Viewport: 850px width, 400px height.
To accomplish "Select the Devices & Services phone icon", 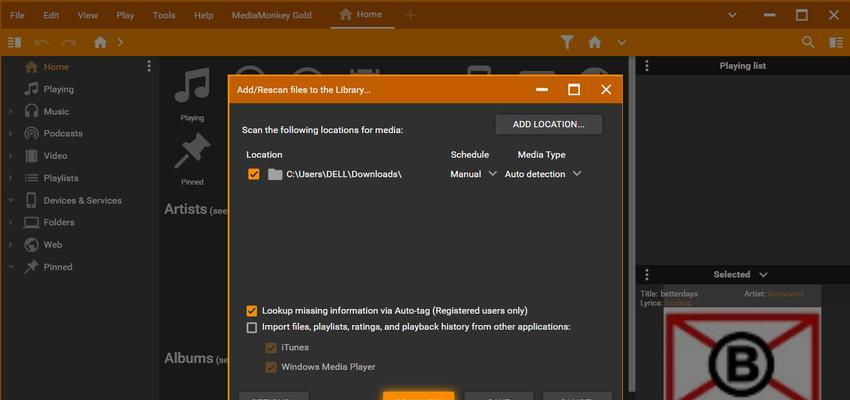I will point(31,200).
